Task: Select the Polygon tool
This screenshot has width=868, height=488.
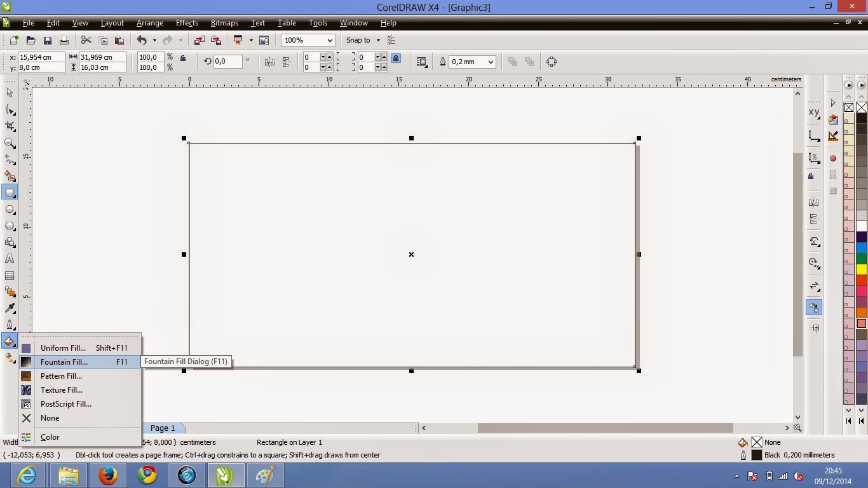Action: pos(10,226)
